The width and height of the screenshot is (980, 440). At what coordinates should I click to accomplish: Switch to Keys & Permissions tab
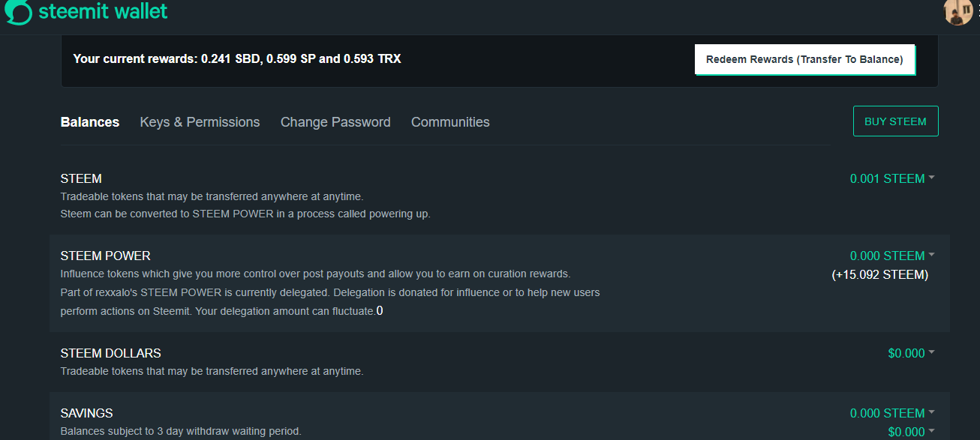point(200,122)
